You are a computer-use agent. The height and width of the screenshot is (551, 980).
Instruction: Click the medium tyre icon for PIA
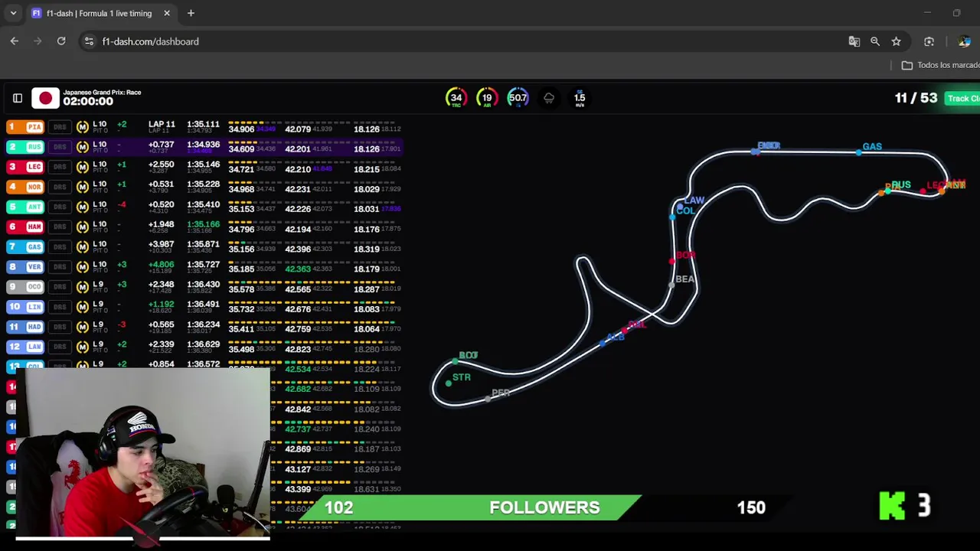tap(83, 127)
